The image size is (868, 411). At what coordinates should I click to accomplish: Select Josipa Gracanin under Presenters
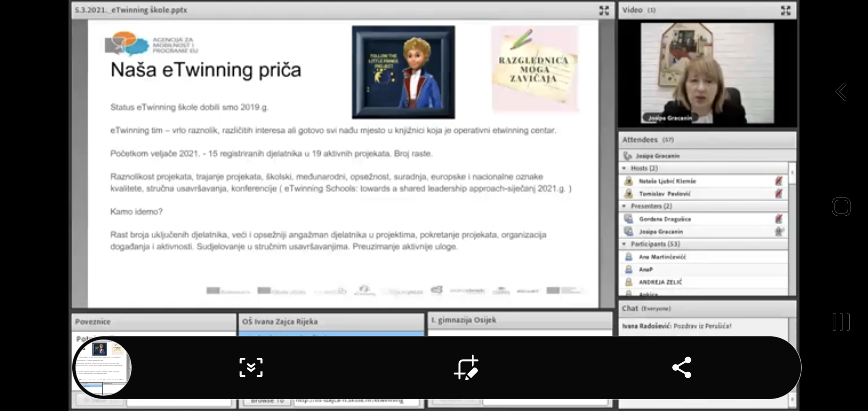(704, 231)
